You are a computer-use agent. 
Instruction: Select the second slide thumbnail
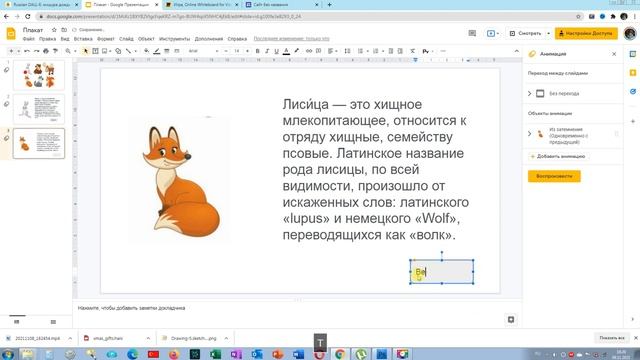(39, 109)
